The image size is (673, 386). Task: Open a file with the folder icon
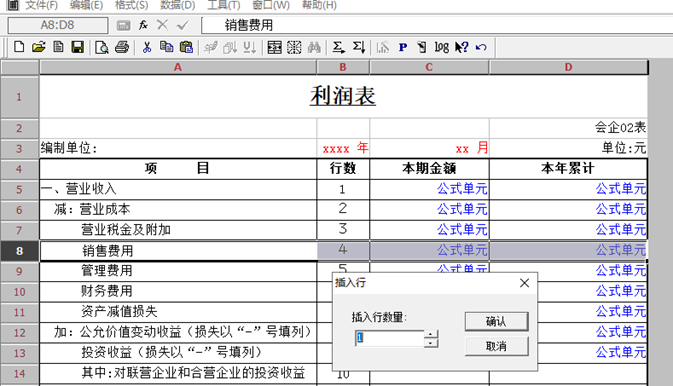[x=39, y=47]
